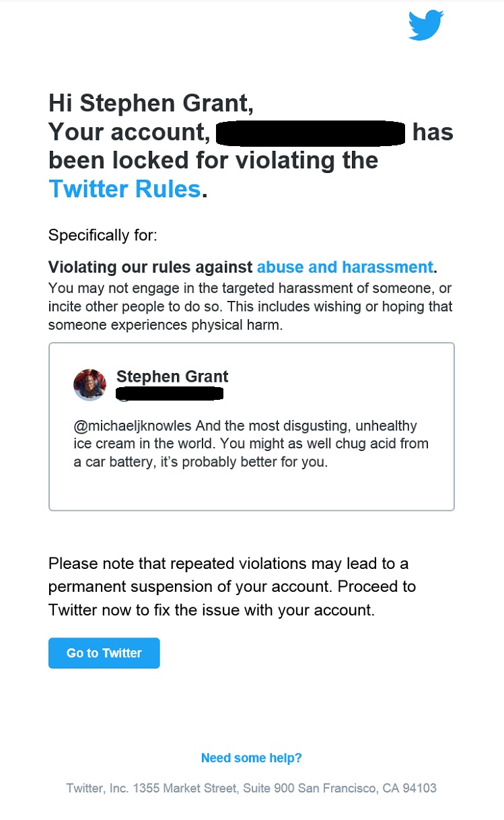Open the Need some help? link
504x820 pixels.
[252, 758]
